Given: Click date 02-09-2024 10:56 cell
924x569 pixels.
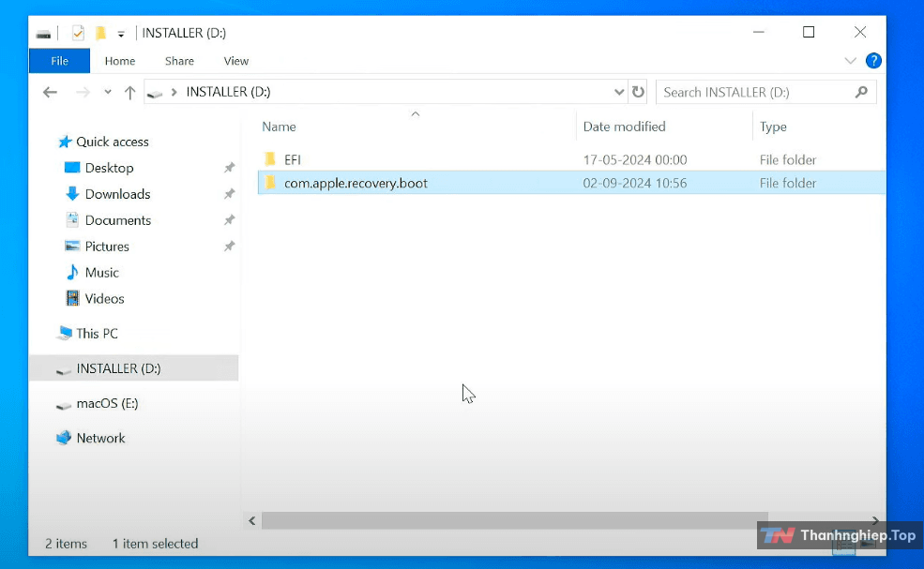Looking at the screenshot, I should (x=635, y=183).
